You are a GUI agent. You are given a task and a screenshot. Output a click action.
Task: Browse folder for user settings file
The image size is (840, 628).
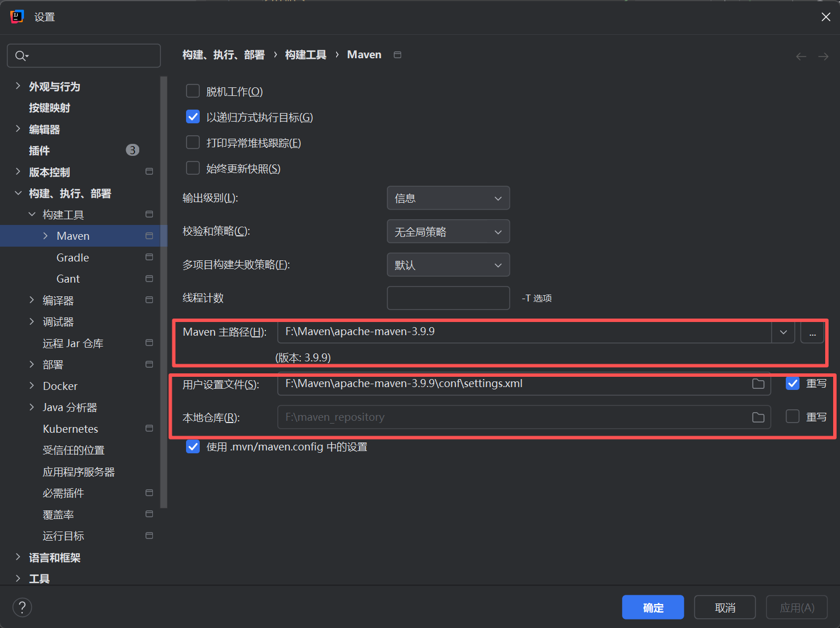(x=758, y=384)
